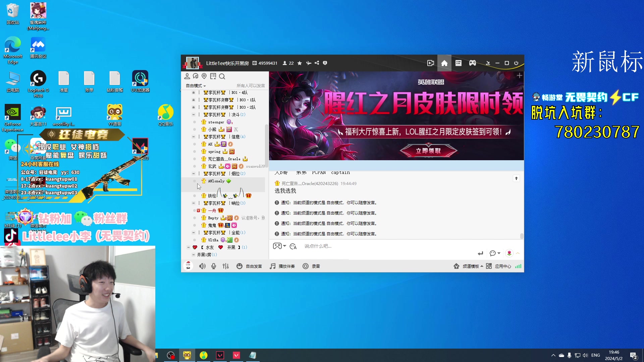Jump to top of the chat with up arrow
644x362 pixels.
516,178
